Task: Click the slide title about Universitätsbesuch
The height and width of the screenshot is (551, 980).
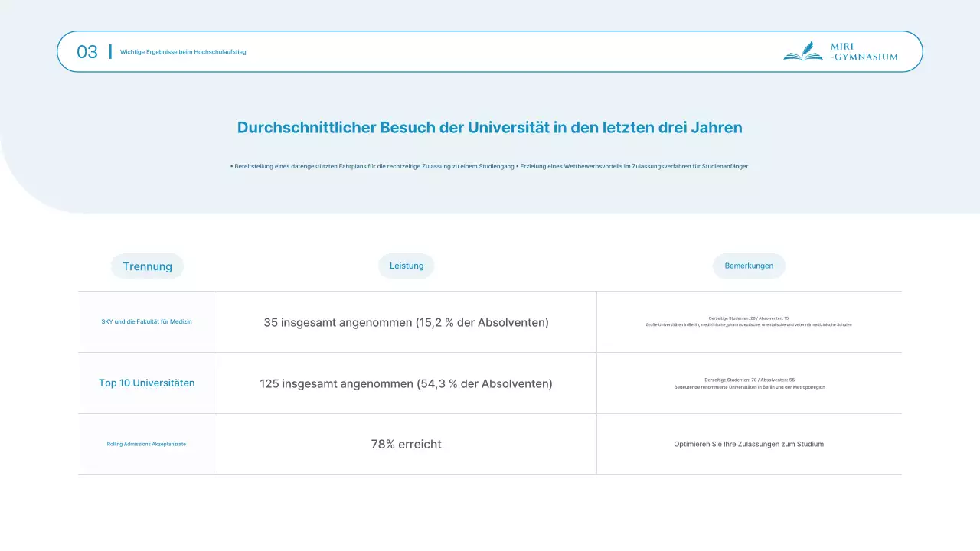Action: [x=489, y=127]
